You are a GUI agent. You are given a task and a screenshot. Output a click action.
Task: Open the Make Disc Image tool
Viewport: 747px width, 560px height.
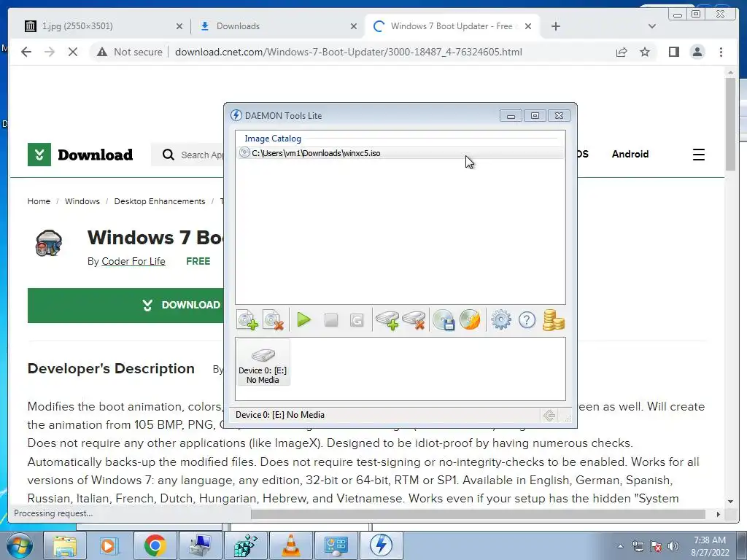pos(444,320)
